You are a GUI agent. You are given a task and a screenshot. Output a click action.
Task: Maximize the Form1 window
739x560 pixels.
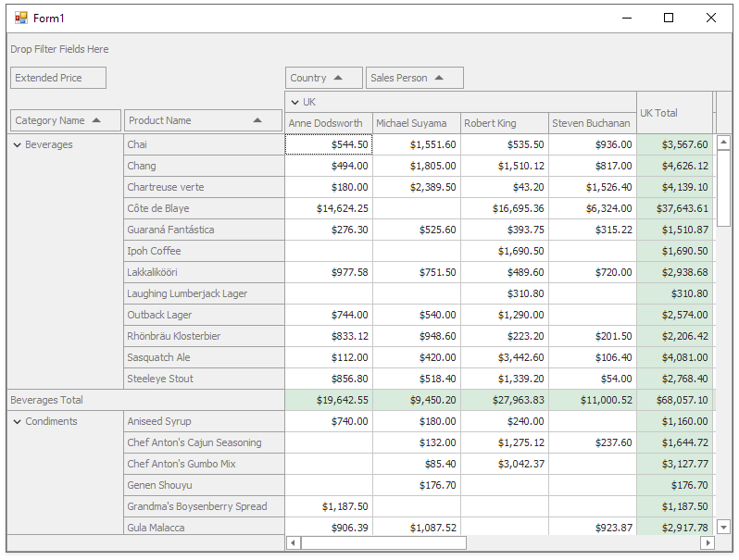coord(669,18)
